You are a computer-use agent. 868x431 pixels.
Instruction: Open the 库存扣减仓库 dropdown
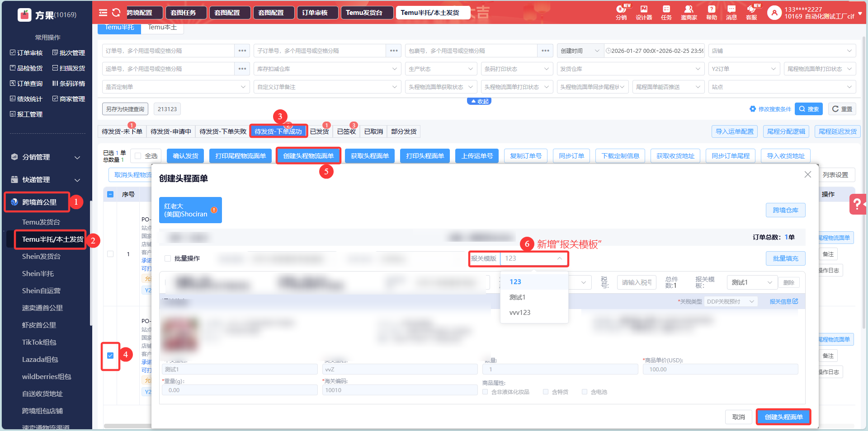point(328,69)
